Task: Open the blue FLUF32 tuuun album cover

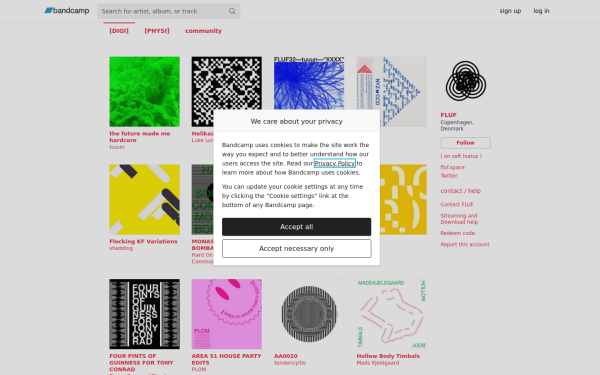Action: [309, 83]
